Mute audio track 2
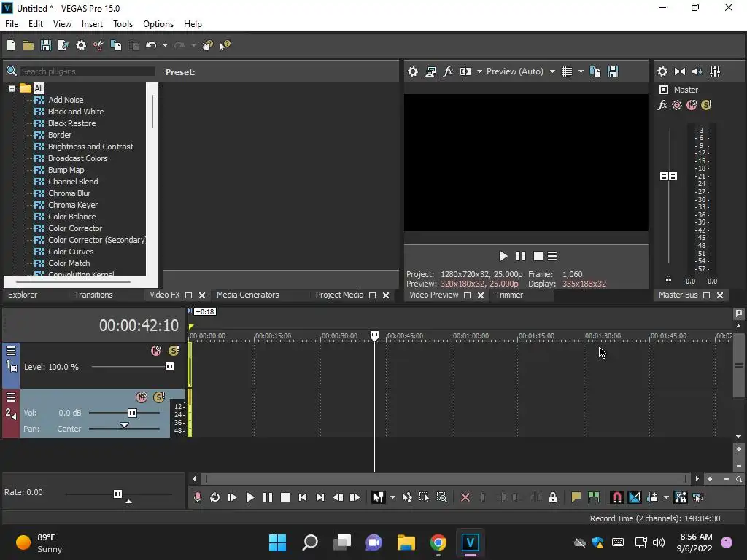 click(x=142, y=397)
